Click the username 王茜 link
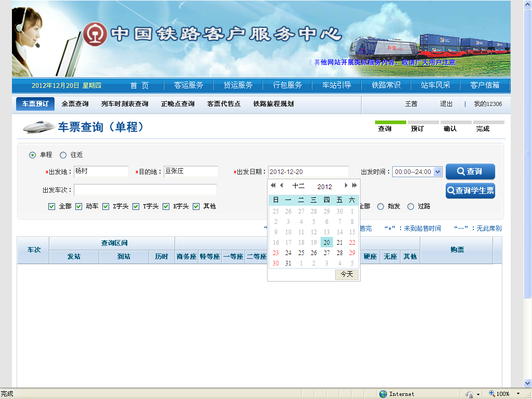532x399 pixels. tap(411, 104)
